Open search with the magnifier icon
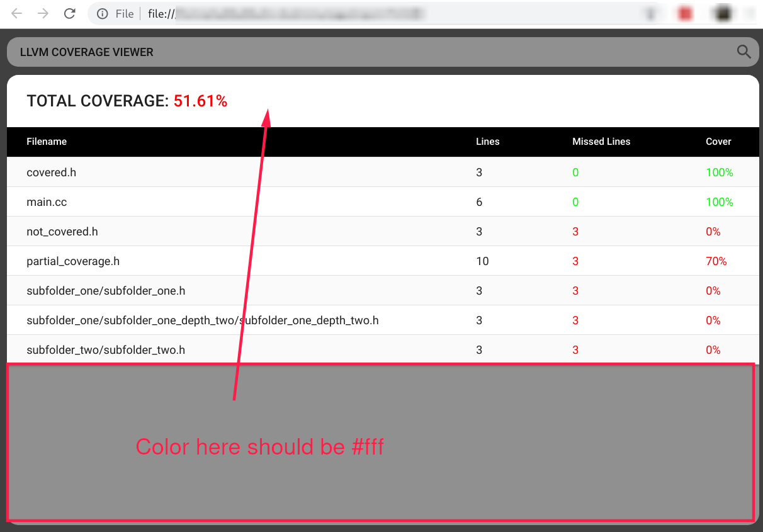The height and width of the screenshot is (532, 763). [x=743, y=52]
